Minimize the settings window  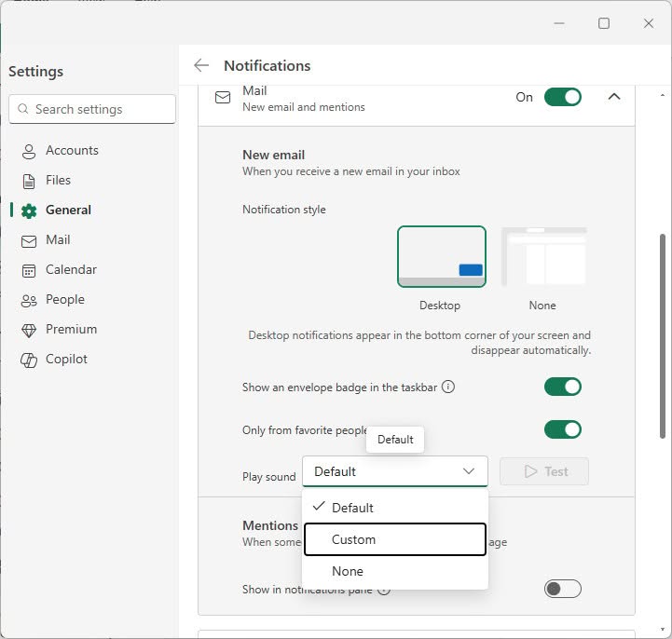pyautogui.click(x=559, y=23)
